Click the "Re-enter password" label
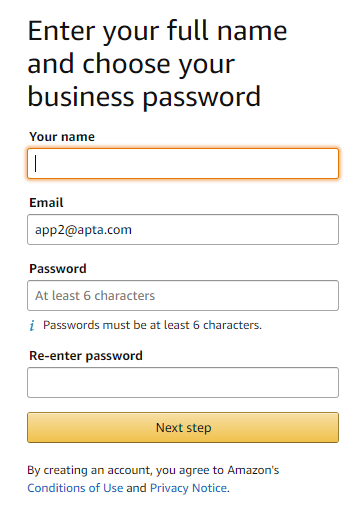362x515 pixels. coord(86,356)
